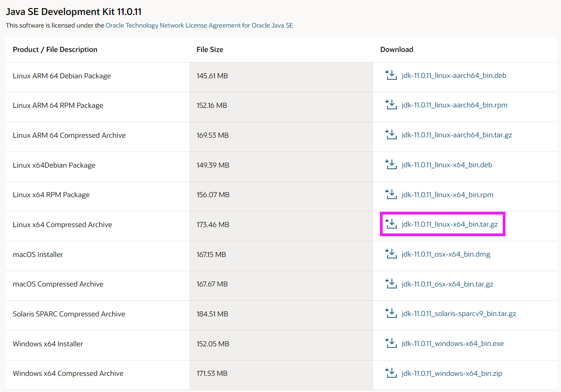This screenshot has height=392, width=561.
Task: Click file size '171.53 MB'
Action: tap(212, 374)
